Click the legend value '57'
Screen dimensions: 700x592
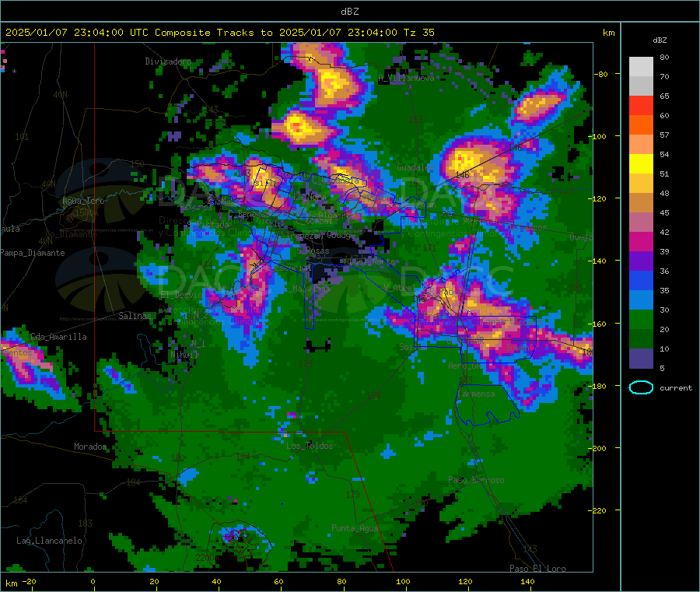coord(664,135)
